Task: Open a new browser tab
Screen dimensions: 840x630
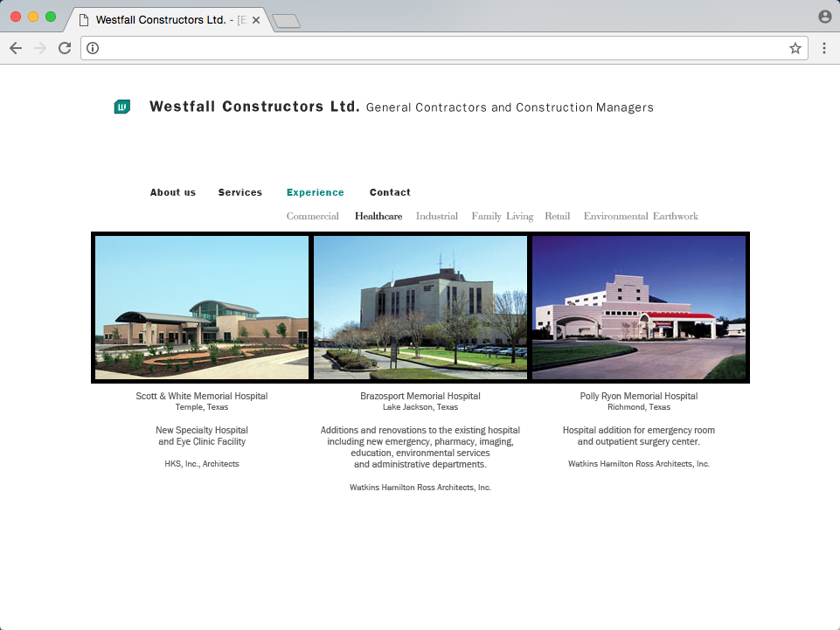Action: pos(286,21)
